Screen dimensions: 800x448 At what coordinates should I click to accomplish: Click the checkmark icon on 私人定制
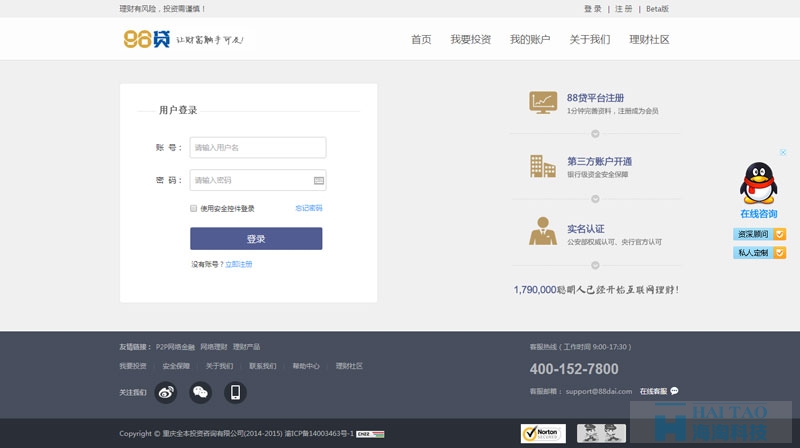(x=780, y=253)
